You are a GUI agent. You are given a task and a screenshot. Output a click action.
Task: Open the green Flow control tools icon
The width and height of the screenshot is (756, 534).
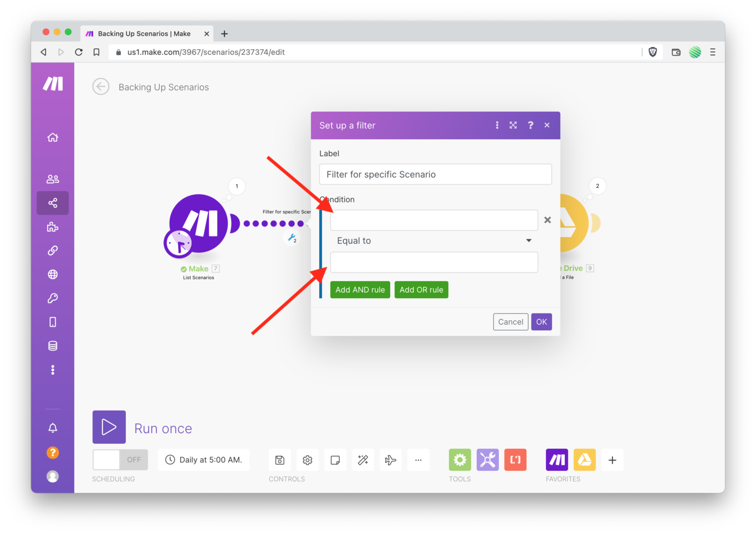pos(460,460)
